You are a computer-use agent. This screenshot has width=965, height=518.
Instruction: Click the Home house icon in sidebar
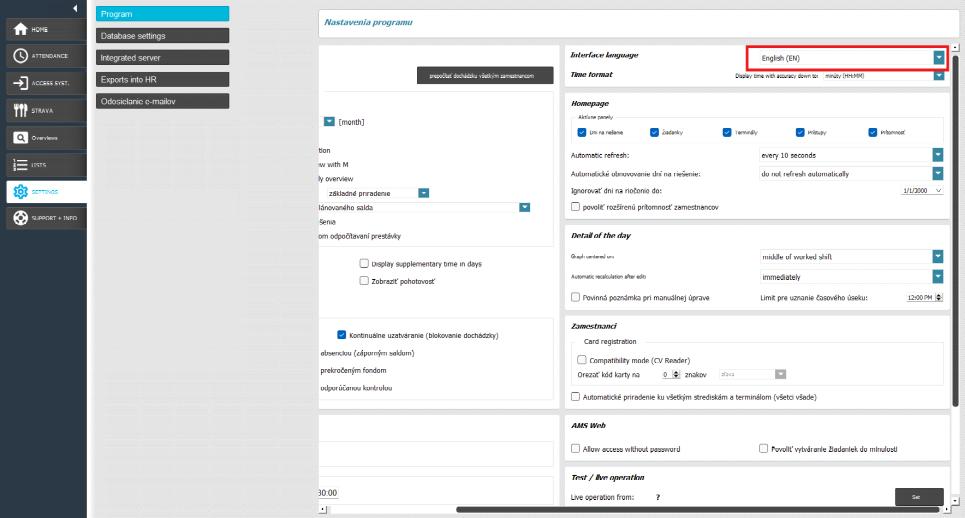[20, 30]
